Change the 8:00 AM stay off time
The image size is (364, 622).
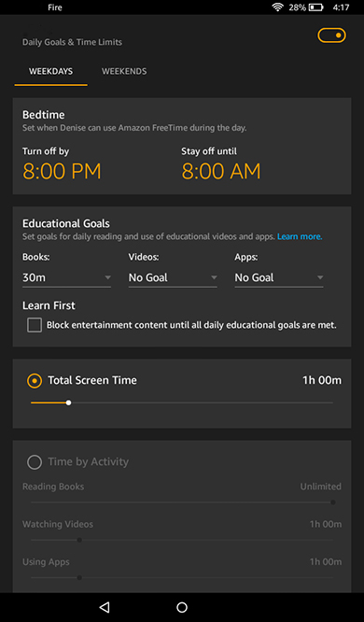[x=221, y=171]
